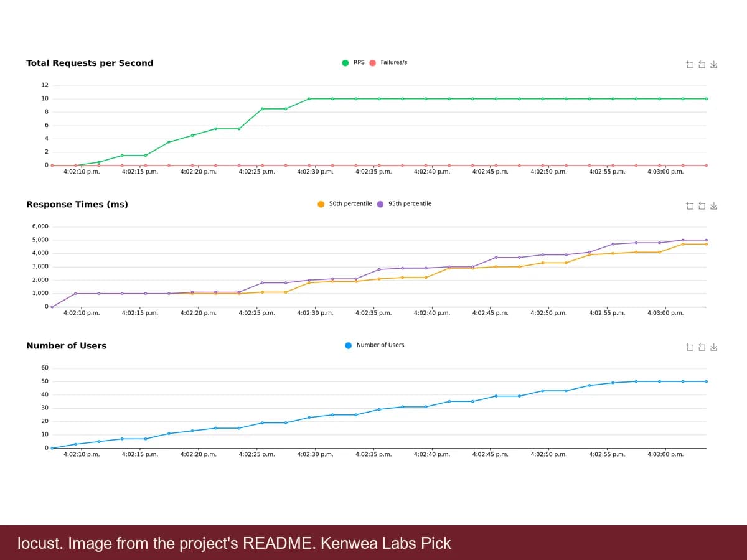Click the green RPS legend dot
Viewport: 747px width, 560px height.
pos(345,62)
